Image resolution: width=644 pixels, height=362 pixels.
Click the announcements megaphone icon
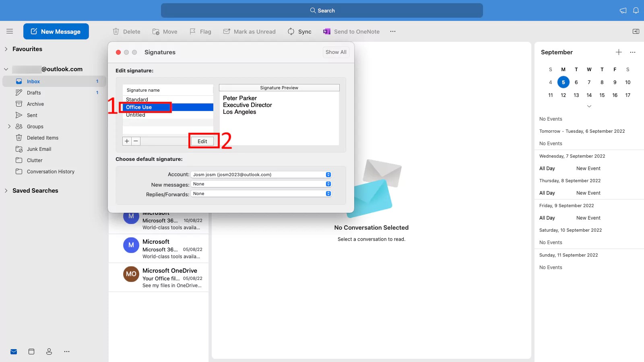click(622, 10)
